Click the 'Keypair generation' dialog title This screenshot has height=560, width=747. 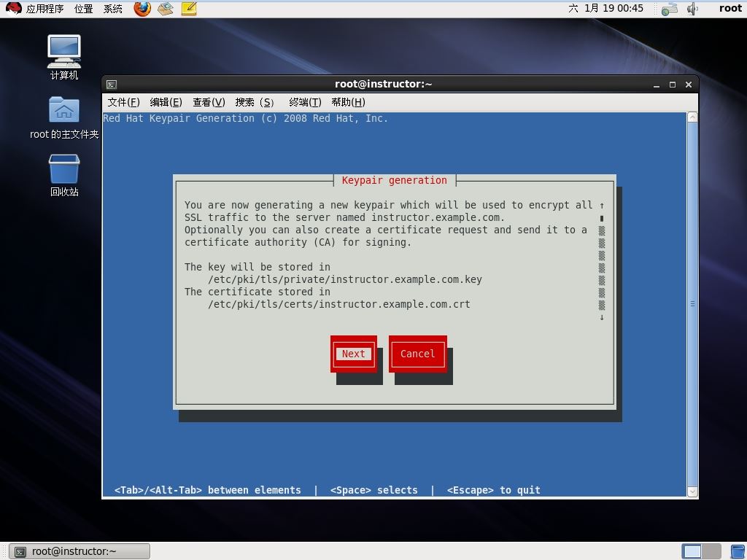tap(395, 181)
